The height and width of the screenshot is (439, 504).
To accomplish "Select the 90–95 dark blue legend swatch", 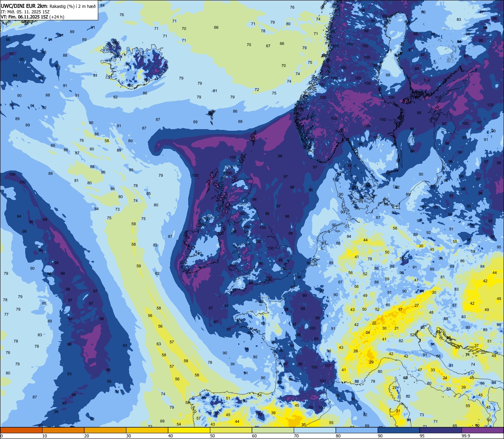I will [x=398, y=430].
